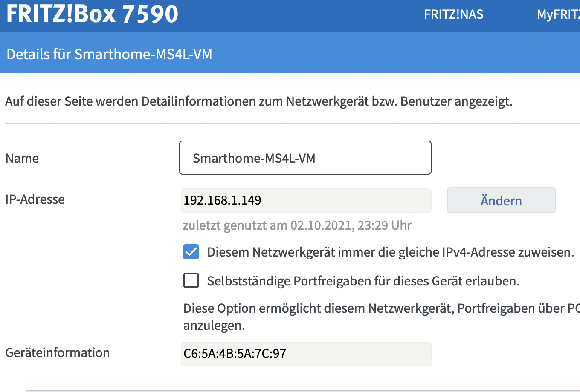Screen dimensions: 580x392
Task: Click the word 'anzulegen.' in the description
Action: 214,326
